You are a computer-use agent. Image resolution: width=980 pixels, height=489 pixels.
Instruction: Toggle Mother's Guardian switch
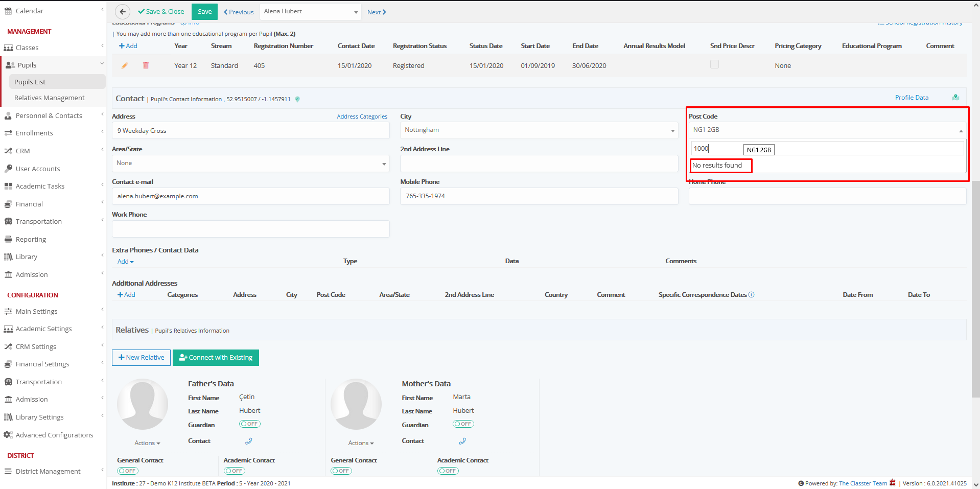(463, 424)
